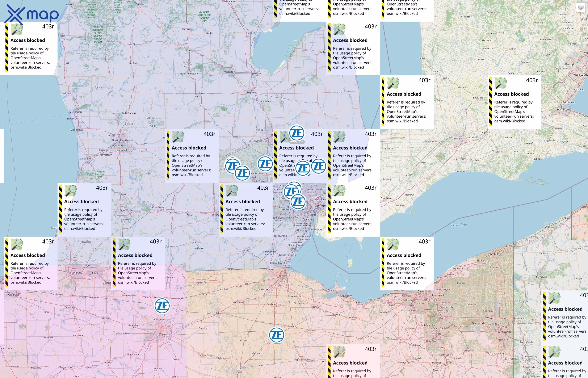Click the Youngstown label

click(x=503, y=332)
